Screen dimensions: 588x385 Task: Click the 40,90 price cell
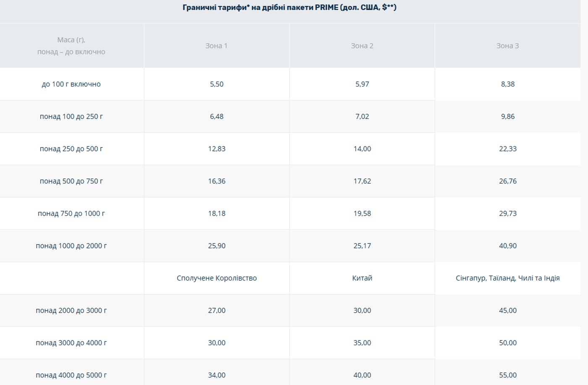click(507, 246)
